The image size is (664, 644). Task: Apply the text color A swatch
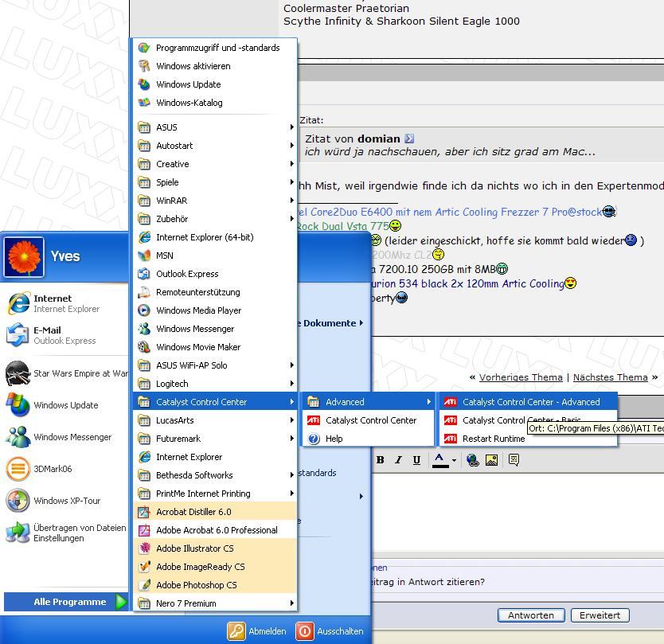click(x=440, y=460)
